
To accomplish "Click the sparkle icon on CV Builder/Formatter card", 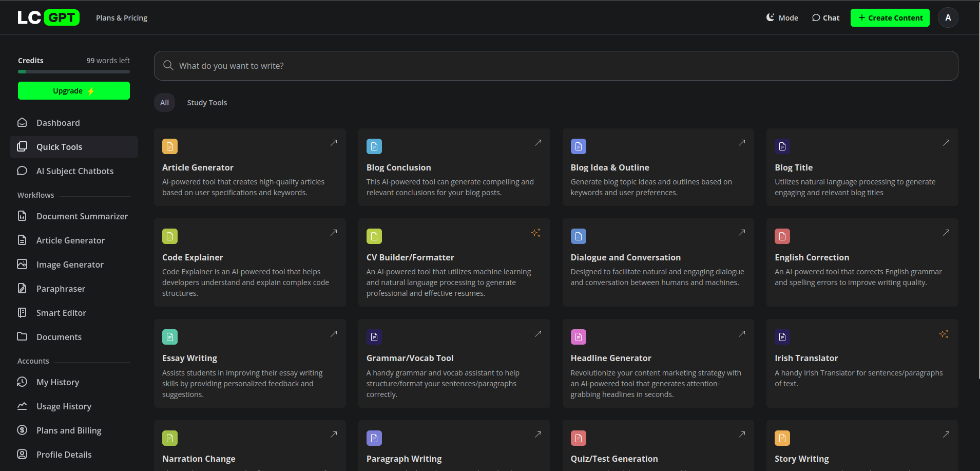I will 536,233.
